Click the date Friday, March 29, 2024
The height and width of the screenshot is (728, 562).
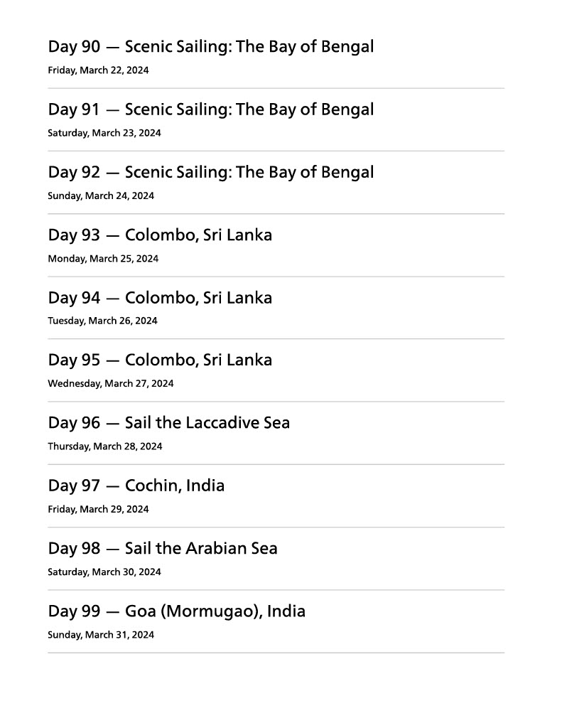tap(98, 509)
